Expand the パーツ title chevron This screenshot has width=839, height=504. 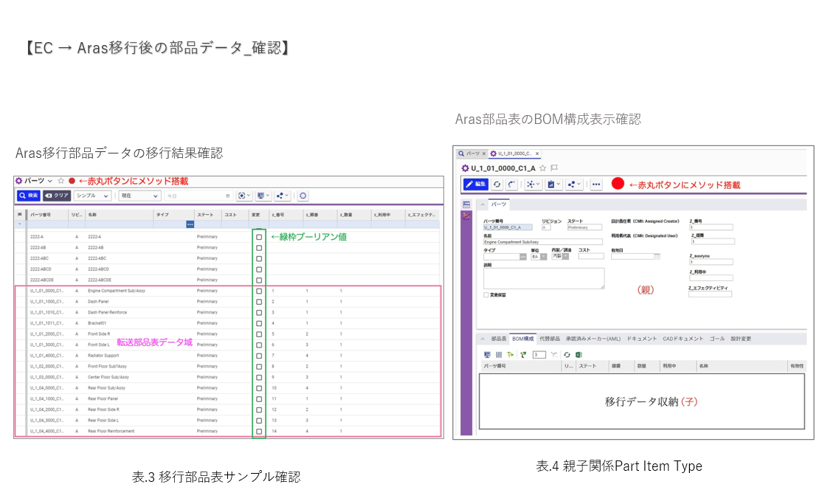click(49, 181)
